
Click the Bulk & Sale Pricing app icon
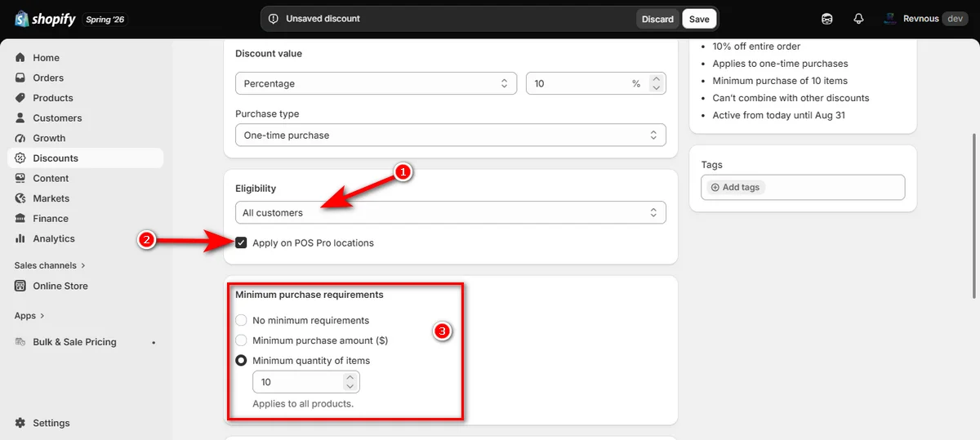(x=20, y=342)
